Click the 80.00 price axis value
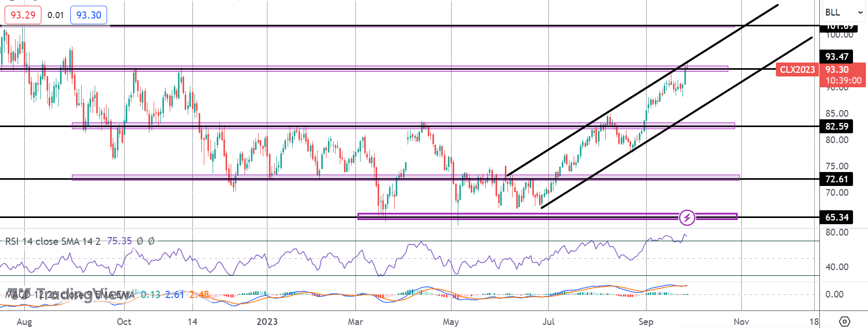Image resolution: width=868 pixels, height=328 pixels. point(837,140)
